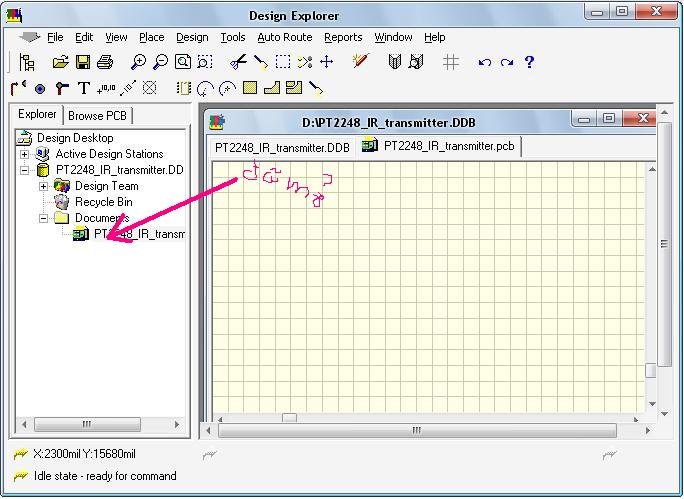Select the split plane tool
The width and height of the screenshot is (684, 499).
pyautogui.click(x=294, y=88)
